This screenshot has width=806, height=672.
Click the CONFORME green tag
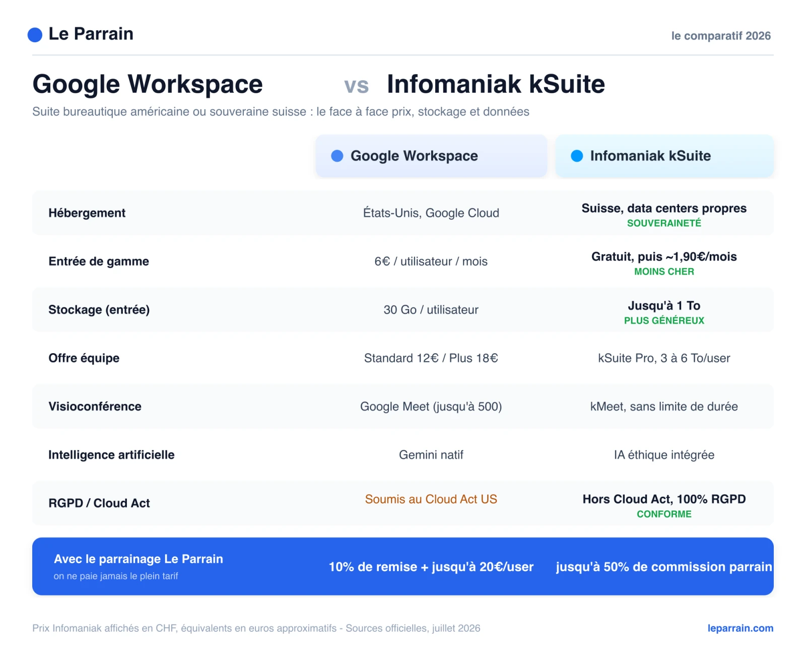tap(664, 514)
